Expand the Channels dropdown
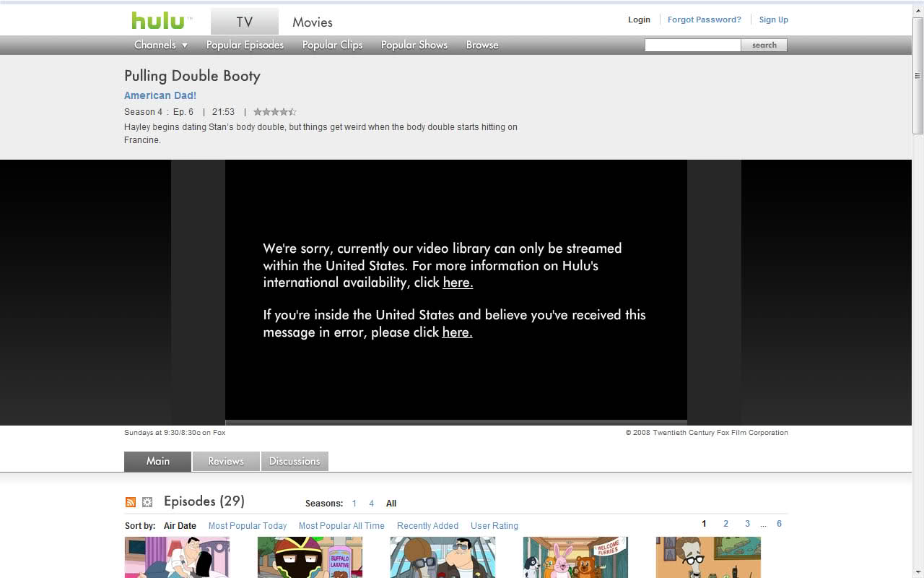The image size is (924, 578). (x=161, y=45)
